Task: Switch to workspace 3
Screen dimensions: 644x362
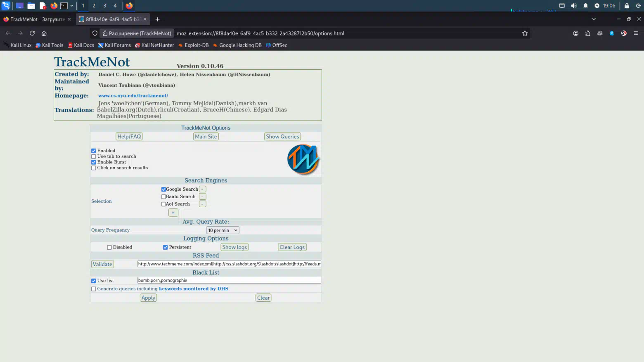Action: point(104,6)
